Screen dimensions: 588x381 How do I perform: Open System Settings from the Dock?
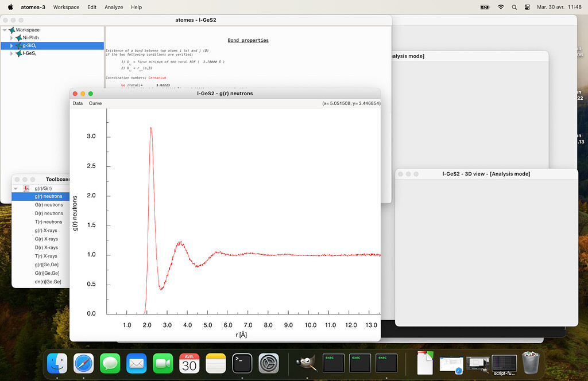pos(269,363)
